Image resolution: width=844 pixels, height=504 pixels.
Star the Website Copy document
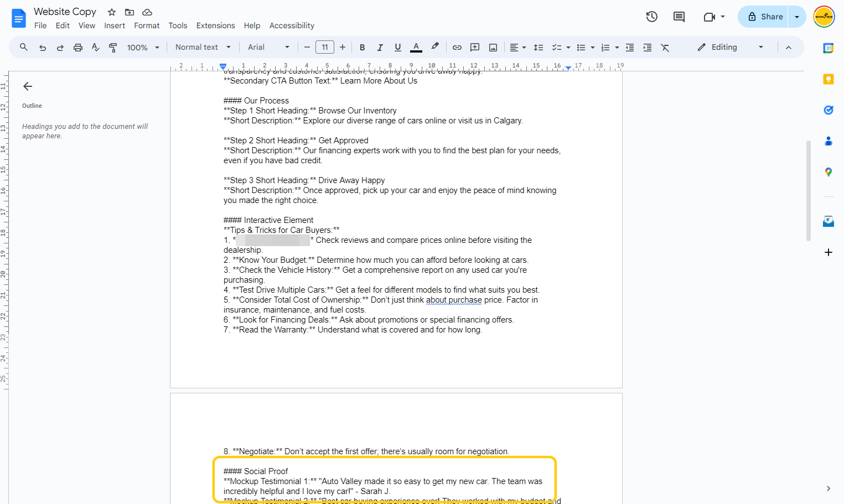coord(112,12)
